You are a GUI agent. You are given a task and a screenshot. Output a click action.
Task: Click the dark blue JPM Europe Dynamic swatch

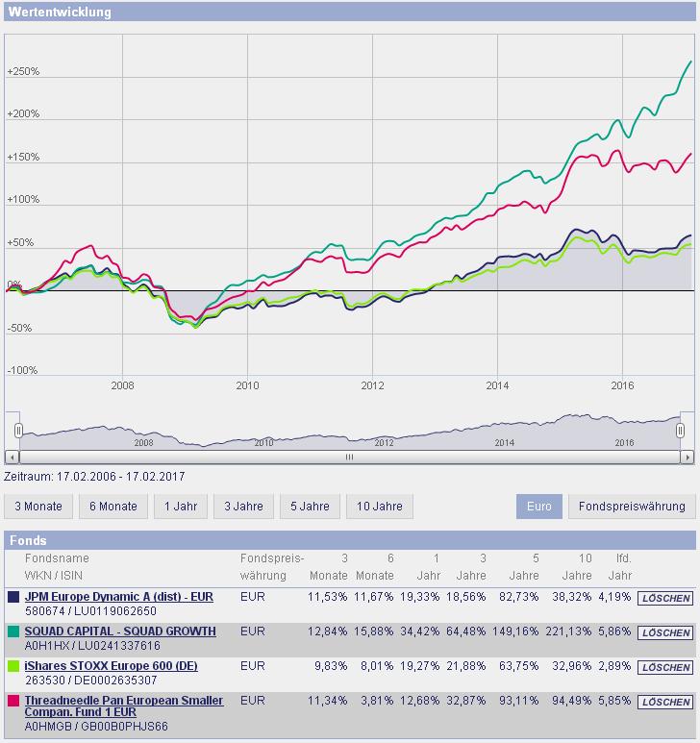coord(13,597)
